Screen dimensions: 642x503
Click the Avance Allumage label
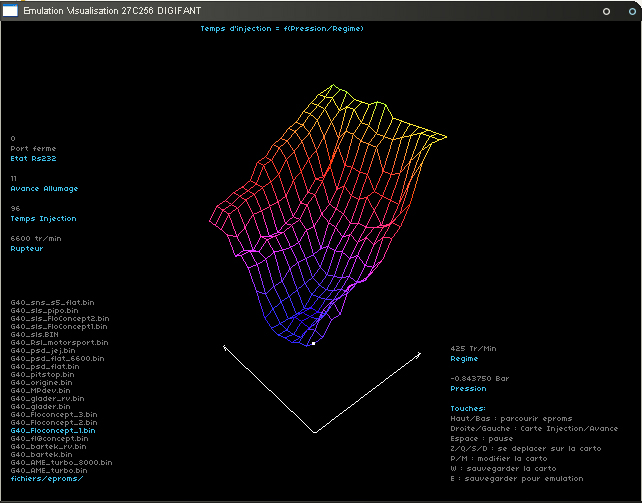coord(44,188)
